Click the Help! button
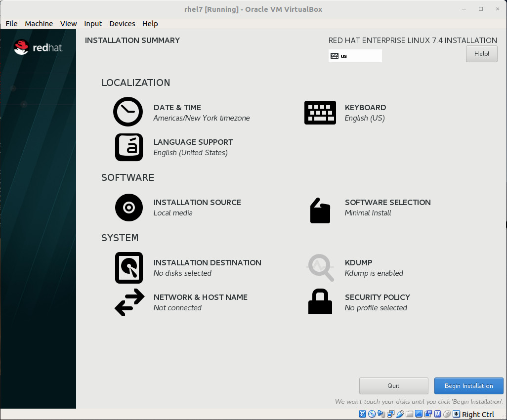 coord(482,54)
